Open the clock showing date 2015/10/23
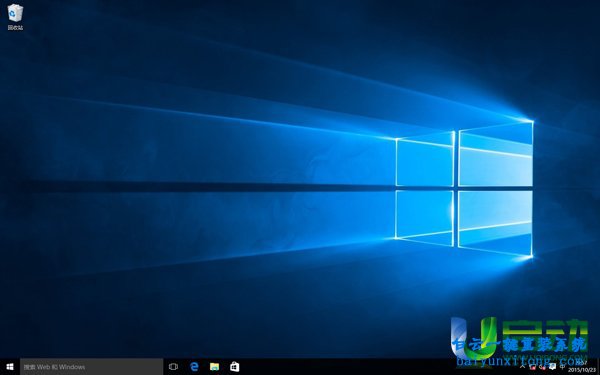600x375 pixels. [582, 367]
